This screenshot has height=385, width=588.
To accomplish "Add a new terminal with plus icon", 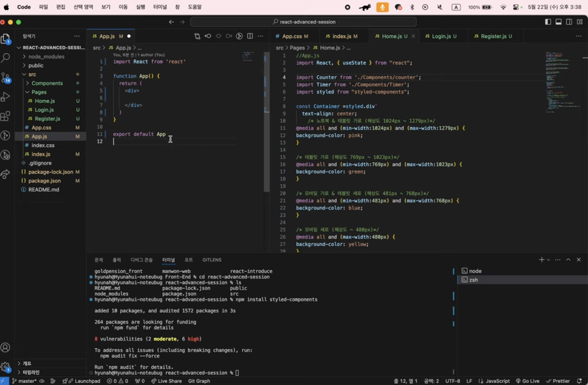I will click(541, 260).
